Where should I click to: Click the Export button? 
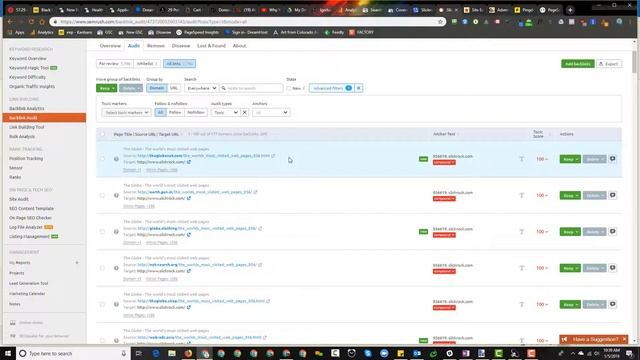tap(609, 64)
